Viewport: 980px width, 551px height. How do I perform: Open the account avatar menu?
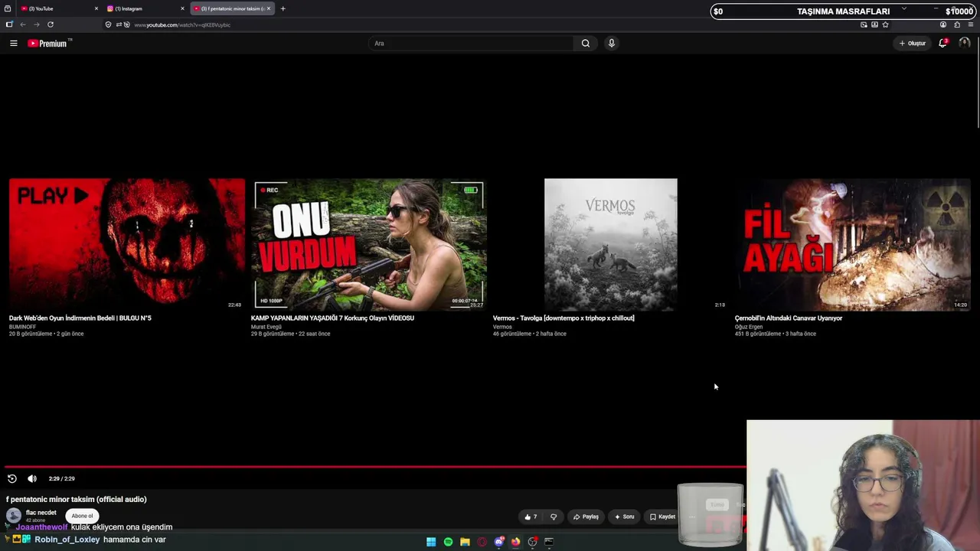[964, 44]
